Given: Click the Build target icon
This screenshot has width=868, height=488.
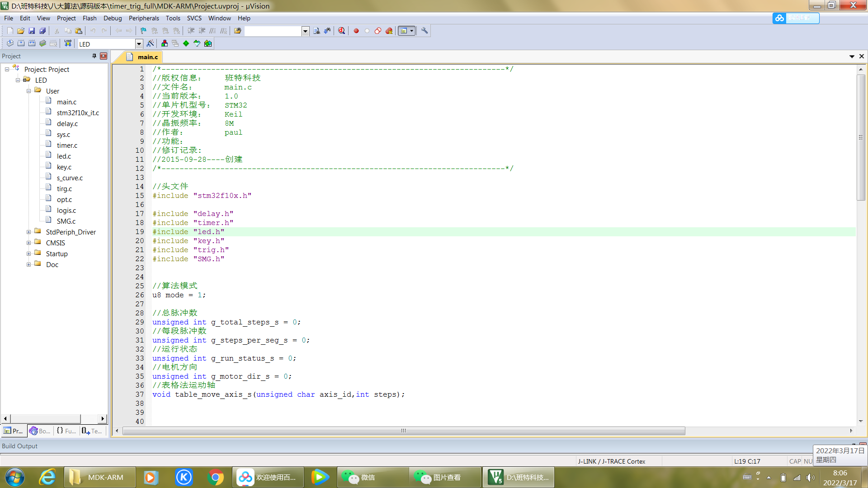Looking at the screenshot, I should click(21, 43).
